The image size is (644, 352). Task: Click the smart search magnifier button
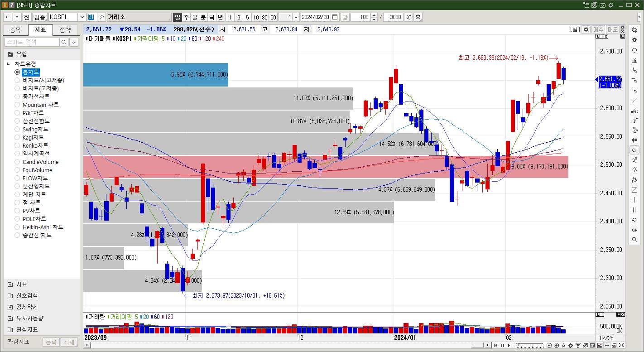[x=64, y=42]
